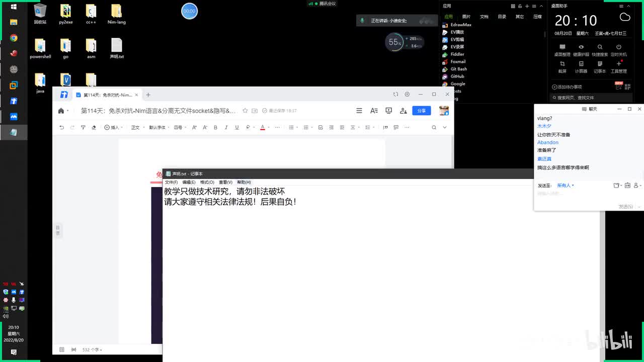Open the Git Bash shortcut in the app list

tap(454, 69)
